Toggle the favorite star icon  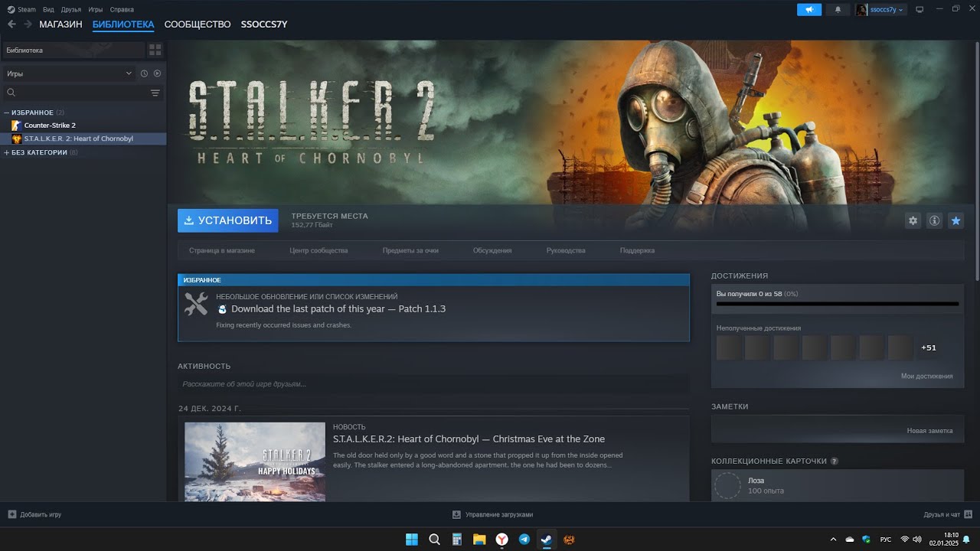pyautogui.click(x=955, y=220)
